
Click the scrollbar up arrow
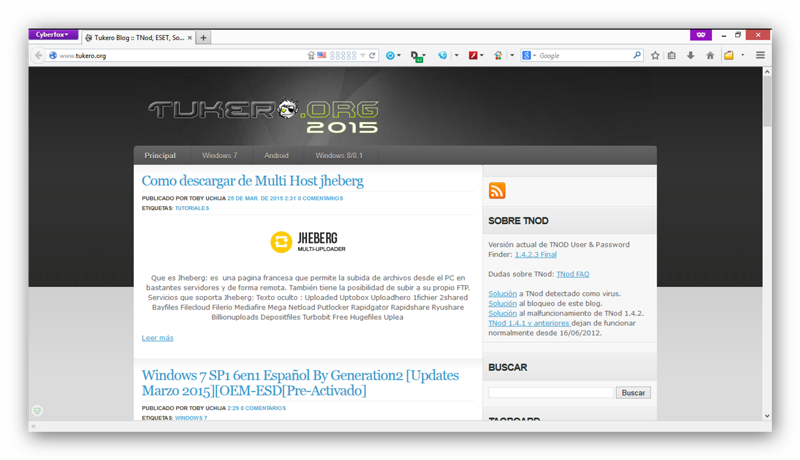[x=767, y=72]
